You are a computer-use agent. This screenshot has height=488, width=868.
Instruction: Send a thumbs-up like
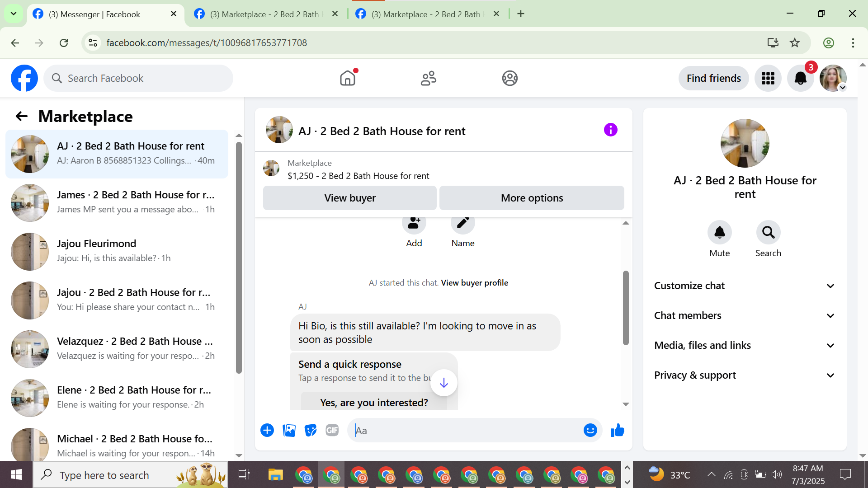tap(617, 431)
